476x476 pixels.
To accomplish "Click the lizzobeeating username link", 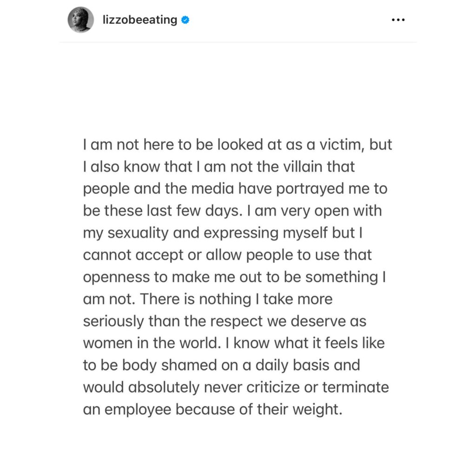I will coord(139,20).
